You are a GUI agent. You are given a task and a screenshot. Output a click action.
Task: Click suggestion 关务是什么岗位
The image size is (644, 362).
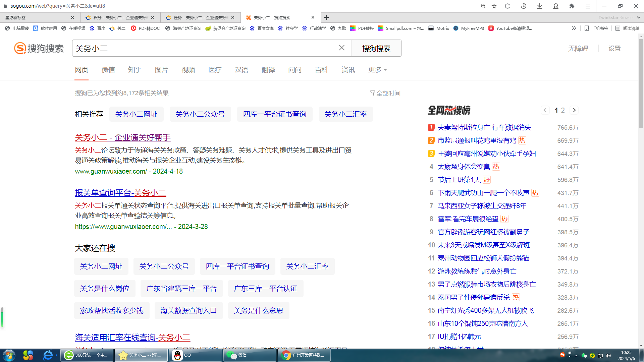point(105,289)
